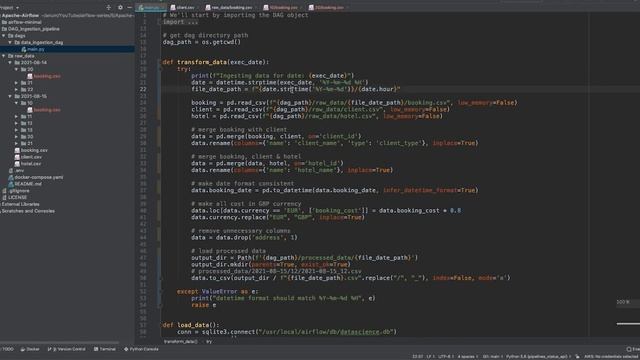Collapse the 2021-08-14 folder arrow
The width and height of the screenshot is (640, 360).
point(10,63)
